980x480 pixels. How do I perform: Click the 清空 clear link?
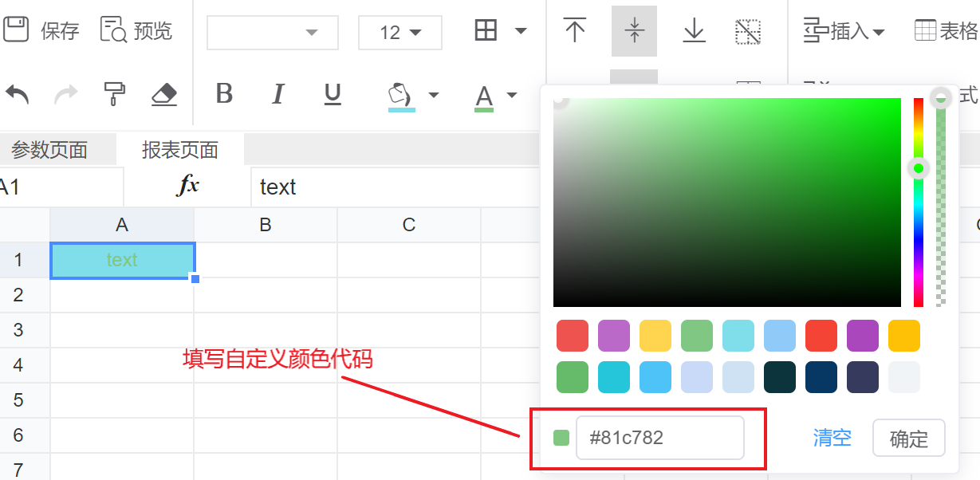click(832, 438)
